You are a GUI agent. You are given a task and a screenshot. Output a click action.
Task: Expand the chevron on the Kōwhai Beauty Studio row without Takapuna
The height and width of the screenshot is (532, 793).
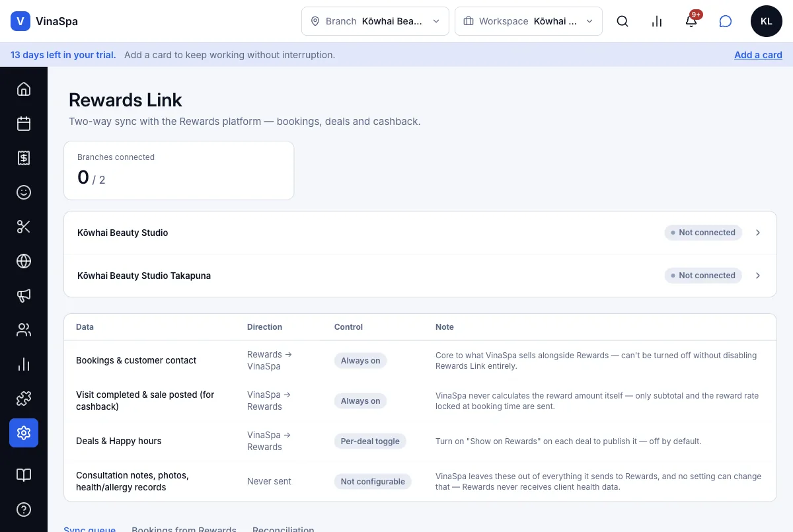pyautogui.click(x=758, y=233)
